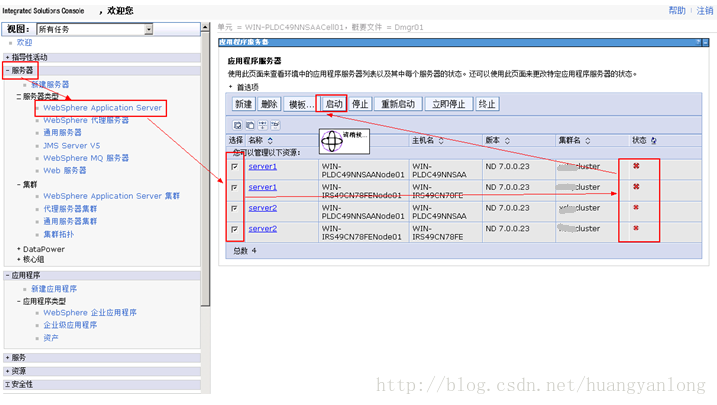Screen dimensions: 717x405
Task: Expand the 服务 section
Action: [8, 357]
